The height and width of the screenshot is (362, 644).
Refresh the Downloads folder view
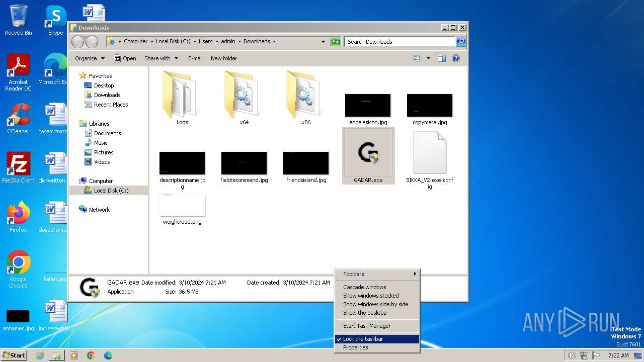[x=336, y=42]
